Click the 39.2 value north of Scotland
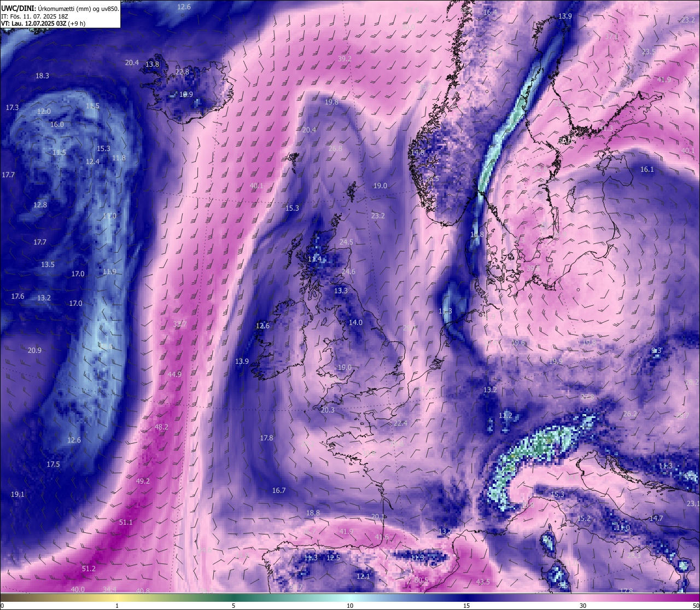The height and width of the screenshot is (610, 700). click(x=345, y=59)
